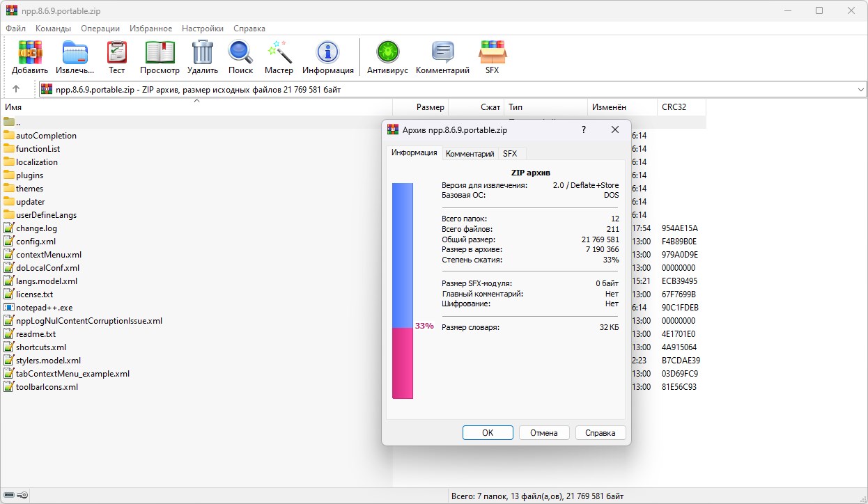Go up one folder level arrow

pos(16,89)
